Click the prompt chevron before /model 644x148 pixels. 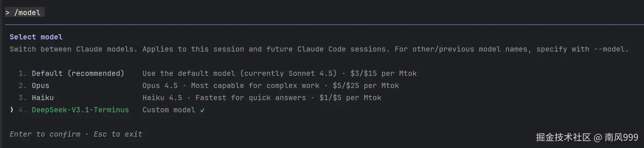pyautogui.click(x=7, y=13)
